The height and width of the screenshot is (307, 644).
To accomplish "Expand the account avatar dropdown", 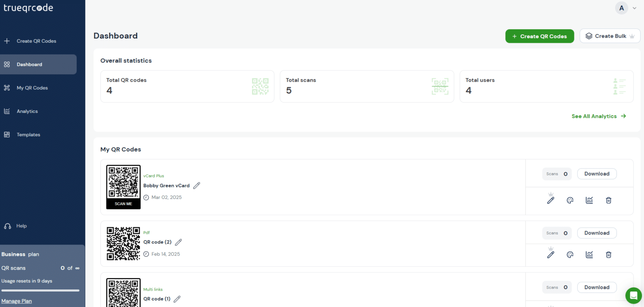I will pyautogui.click(x=626, y=8).
